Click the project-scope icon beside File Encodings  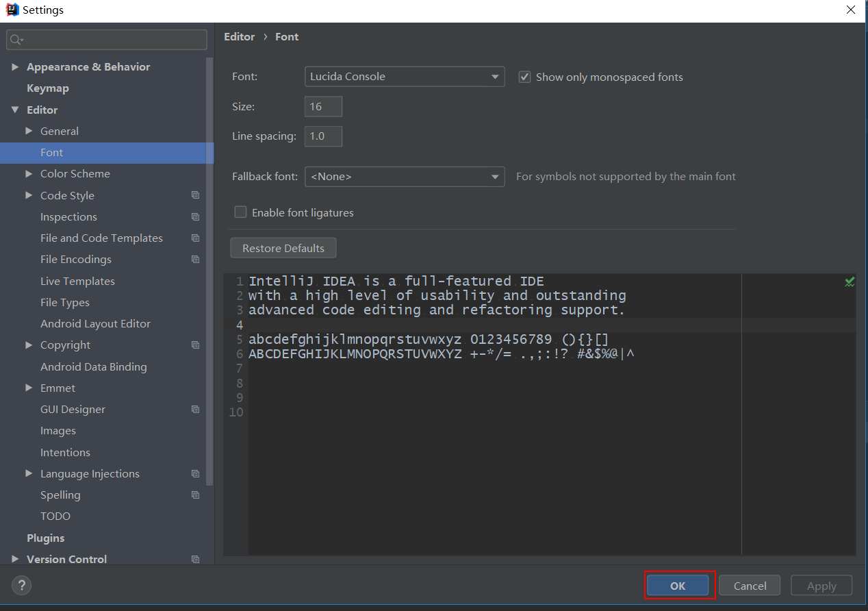[x=196, y=260]
